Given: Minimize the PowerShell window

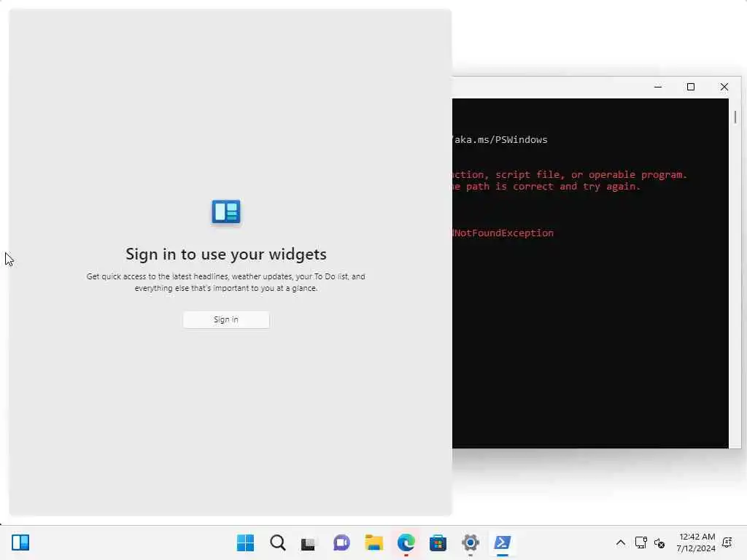Looking at the screenshot, I should 658,87.
